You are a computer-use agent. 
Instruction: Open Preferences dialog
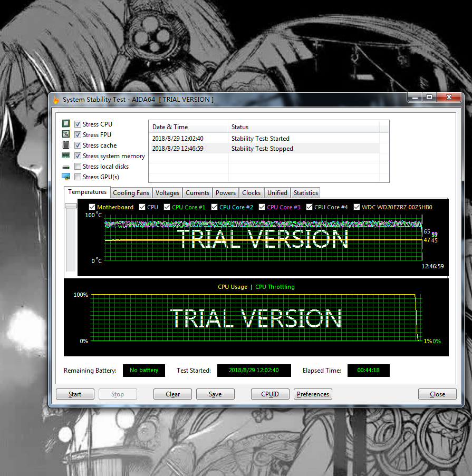pyautogui.click(x=313, y=394)
